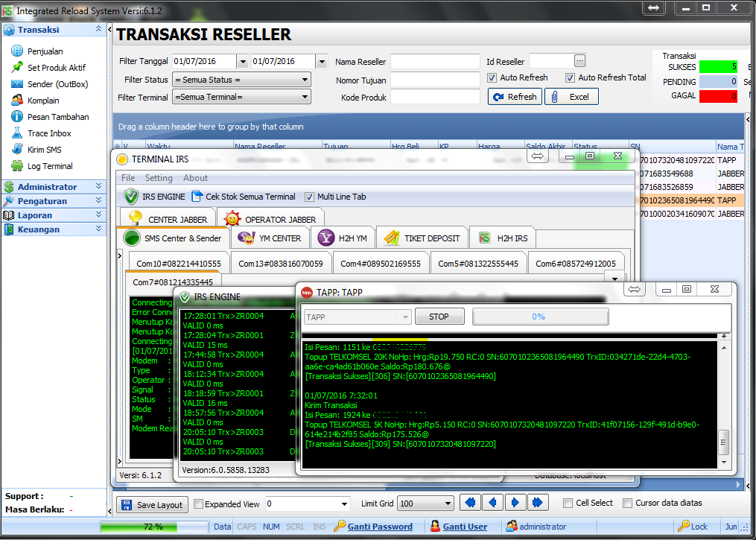
Task: Select Com4#089502169555 tab
Action: [x=381, y=263]
